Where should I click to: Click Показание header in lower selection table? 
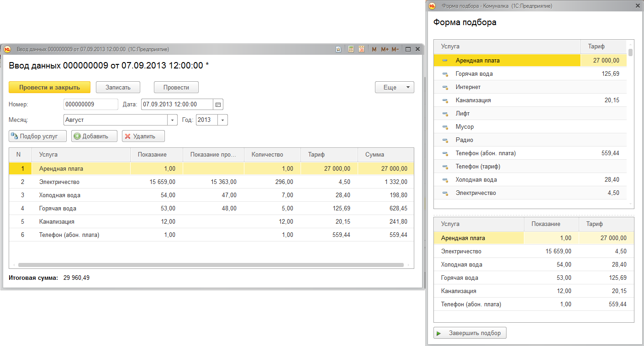pos(551,224)
